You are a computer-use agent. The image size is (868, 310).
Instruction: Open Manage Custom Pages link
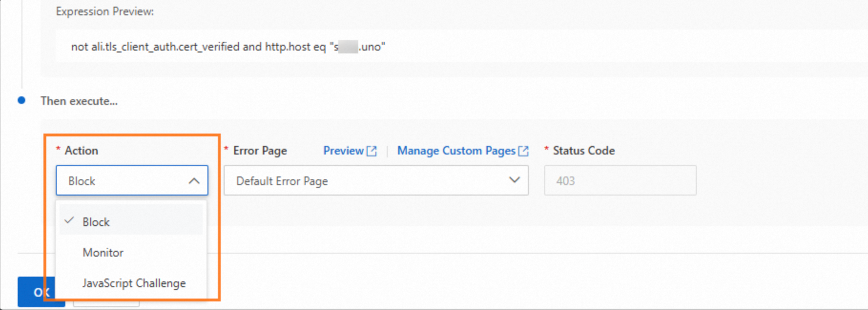point(456,151)
